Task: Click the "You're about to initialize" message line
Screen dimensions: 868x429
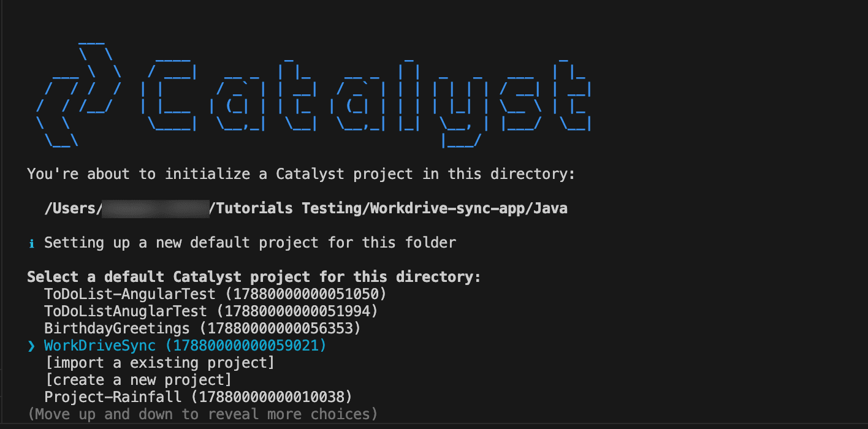Action: tap(301, 174)
